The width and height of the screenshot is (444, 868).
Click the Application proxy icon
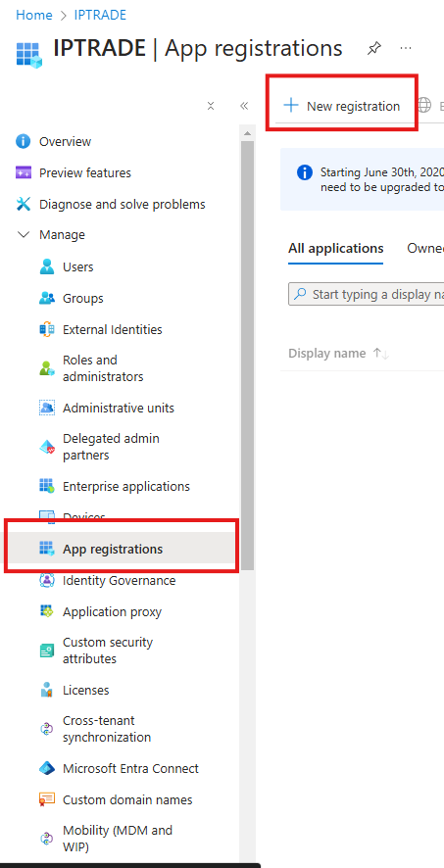[47, 611]
